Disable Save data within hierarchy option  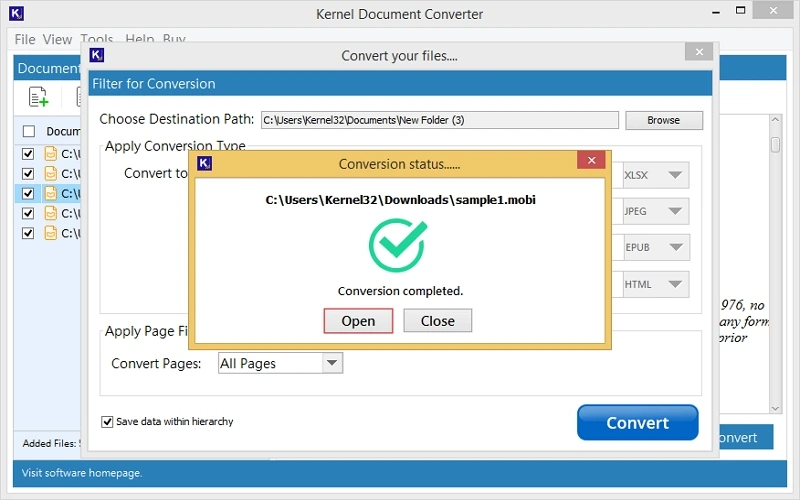point(107,422)
